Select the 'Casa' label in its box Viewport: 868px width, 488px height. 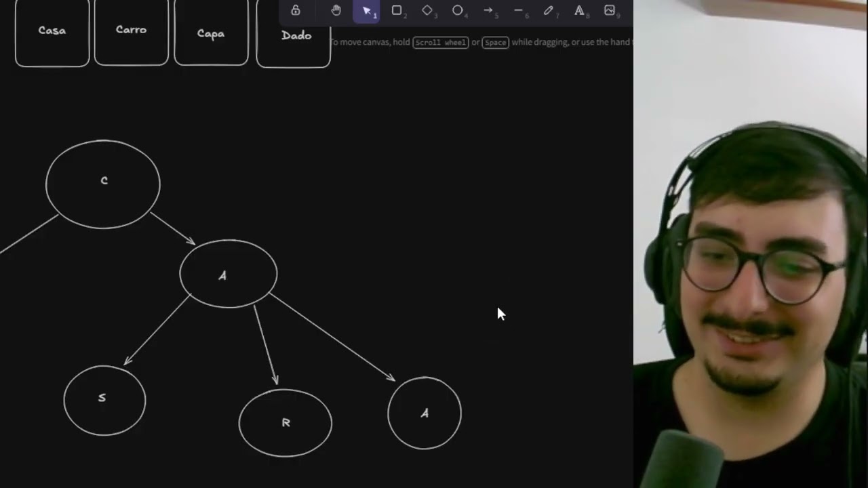52,30
